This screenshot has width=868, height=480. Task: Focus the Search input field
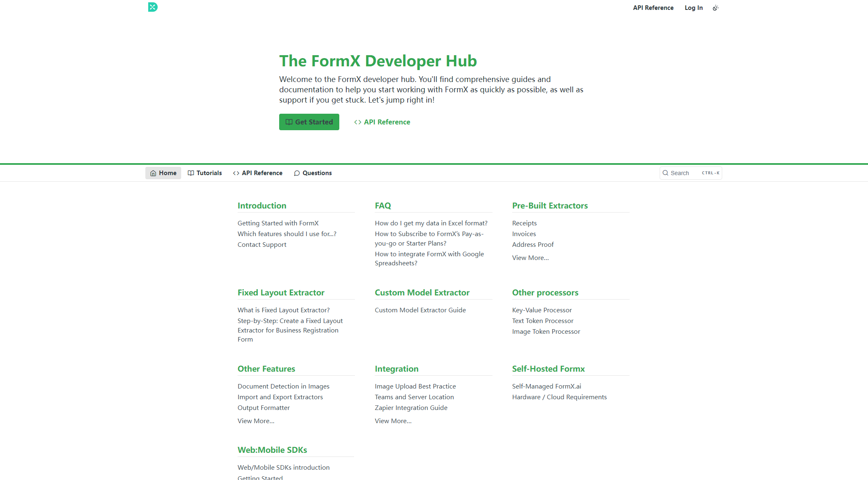pos(684,173)
